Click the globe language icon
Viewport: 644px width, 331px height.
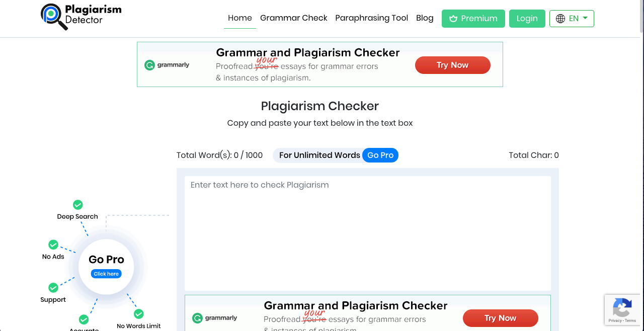pyautogui.click(x=560, y=19)
